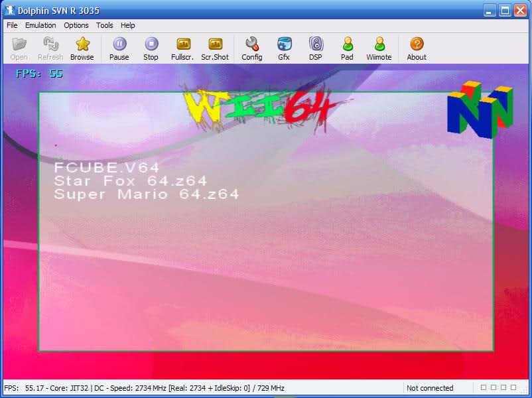The image size is (532, 398).
Task: Select Star Fox 64.z64 ROM
Action: [130, 181]
